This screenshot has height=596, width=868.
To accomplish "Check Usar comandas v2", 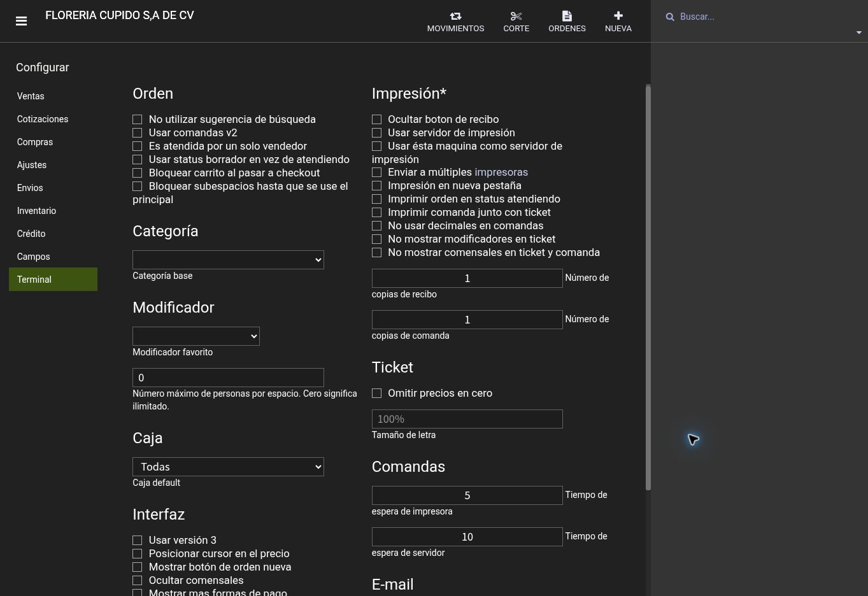I will [x=138, y=133].
